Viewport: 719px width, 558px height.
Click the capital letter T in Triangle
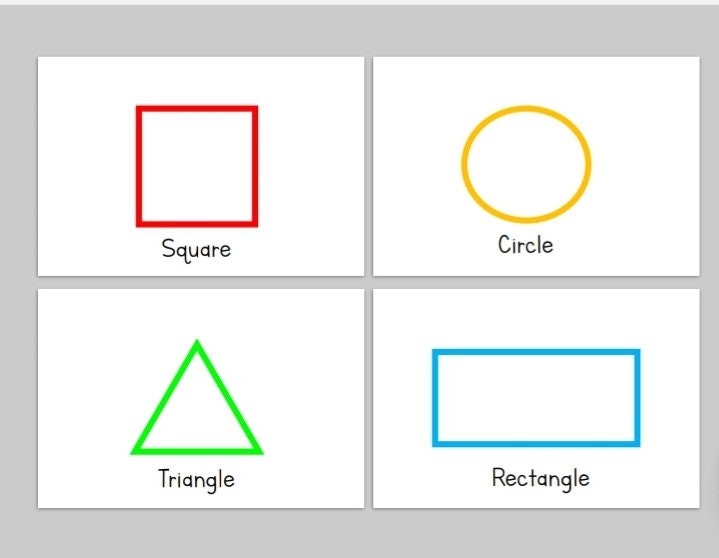tap(164, 478)
